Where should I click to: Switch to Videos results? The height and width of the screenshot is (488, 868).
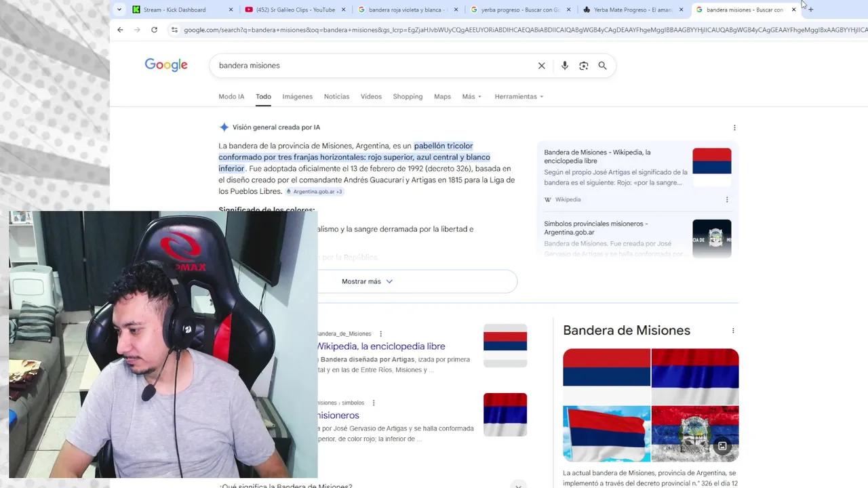[x=371, y=96]
